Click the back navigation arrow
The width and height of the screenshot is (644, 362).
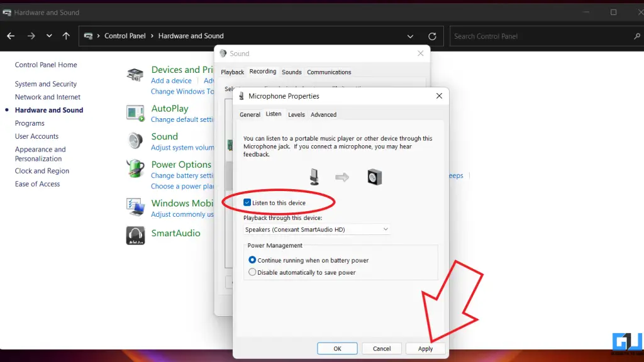pyautogui.click(x=10, y=36)
